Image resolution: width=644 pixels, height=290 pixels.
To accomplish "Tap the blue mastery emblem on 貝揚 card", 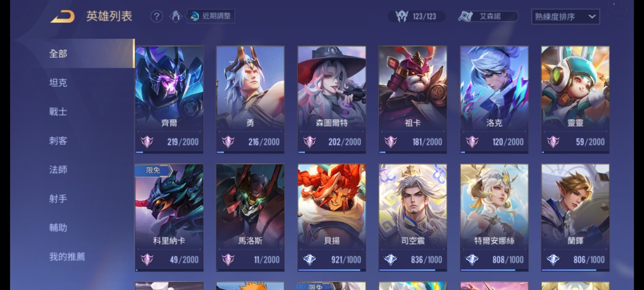I will tap(309, 260).
